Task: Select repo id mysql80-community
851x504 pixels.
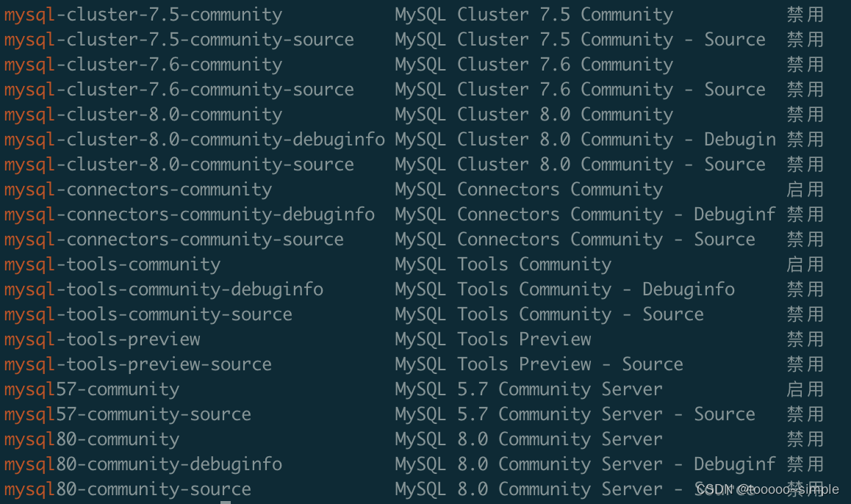Action: point(92,439)
